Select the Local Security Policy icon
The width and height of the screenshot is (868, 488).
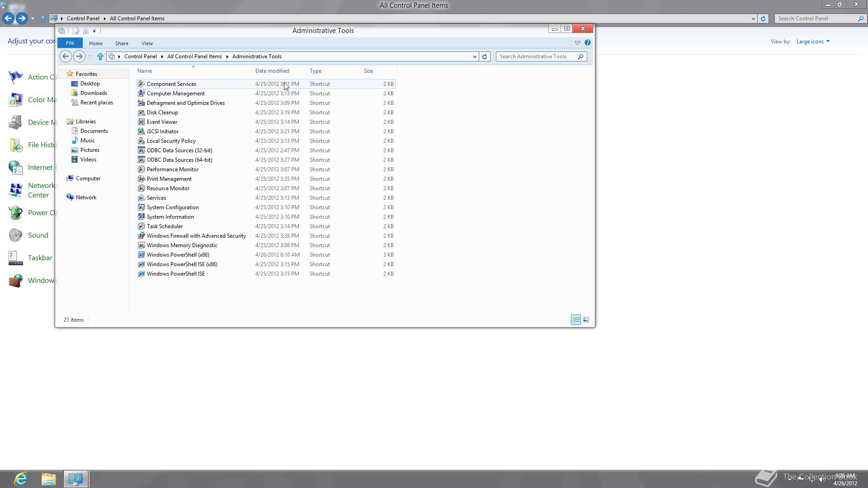pos(141,141)
